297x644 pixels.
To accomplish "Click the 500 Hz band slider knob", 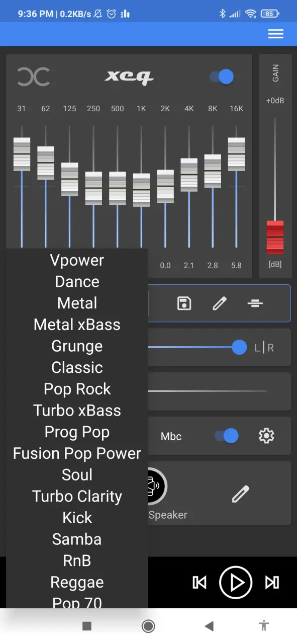I will click(x=118, y=189).
